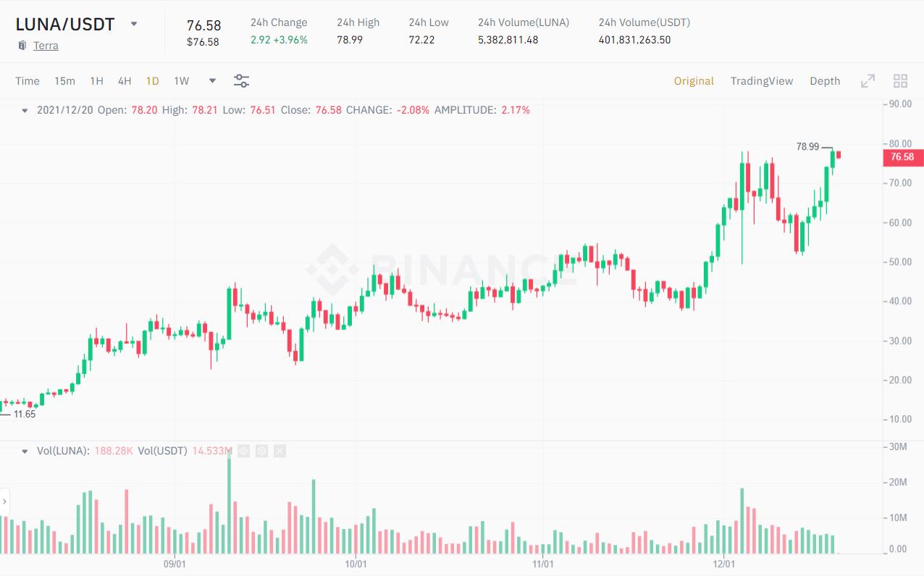
Task: Click the AMPLITUDE 2.17% value
Action: point(516,111)
